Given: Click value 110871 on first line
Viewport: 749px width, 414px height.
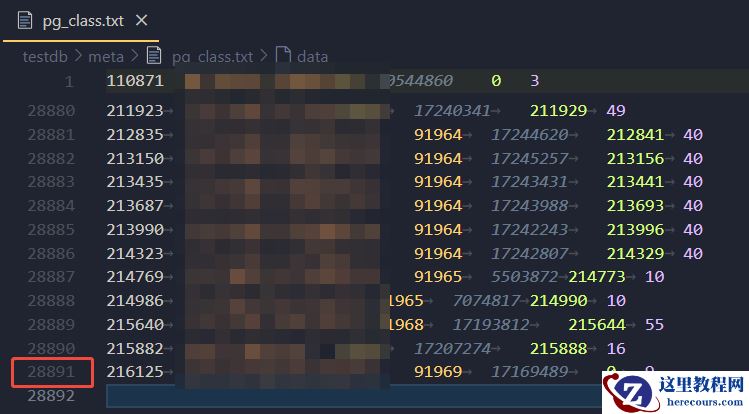Looking at the screenshot, I should [135, 81].
